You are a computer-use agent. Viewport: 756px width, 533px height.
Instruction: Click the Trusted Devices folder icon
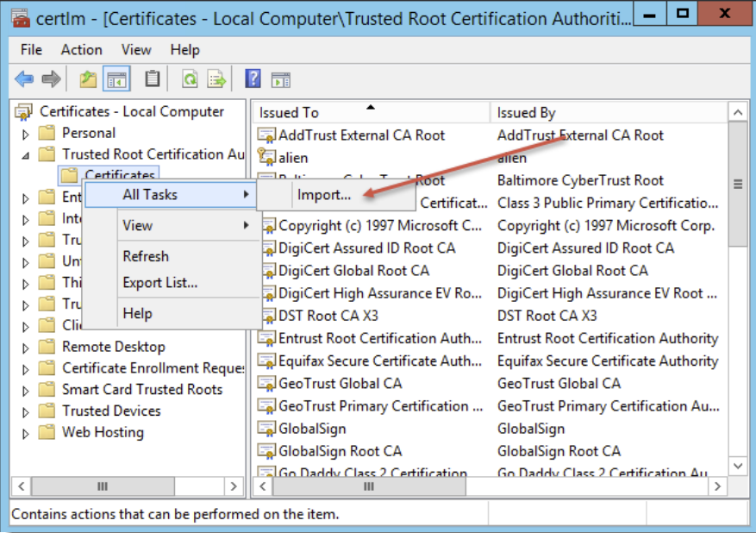pos(47,411)
